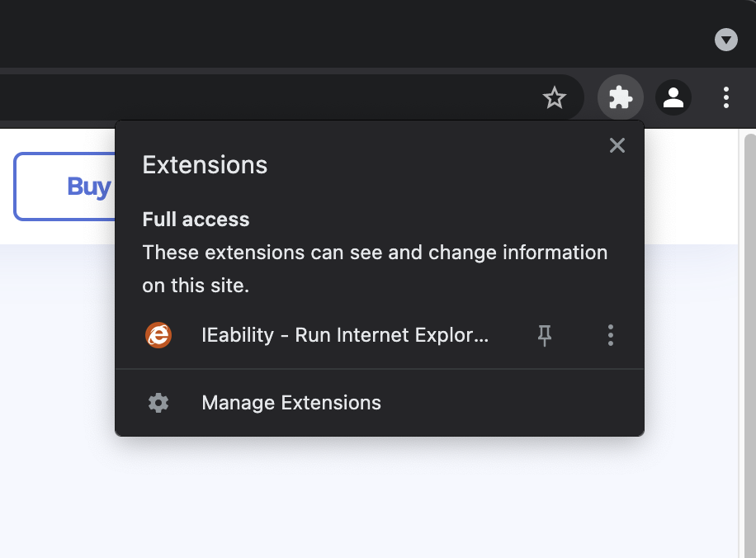Bookmark this page with the star icon
Viewport: 756px width, 558px height.
pyautogui.click(x=554, y=98)
